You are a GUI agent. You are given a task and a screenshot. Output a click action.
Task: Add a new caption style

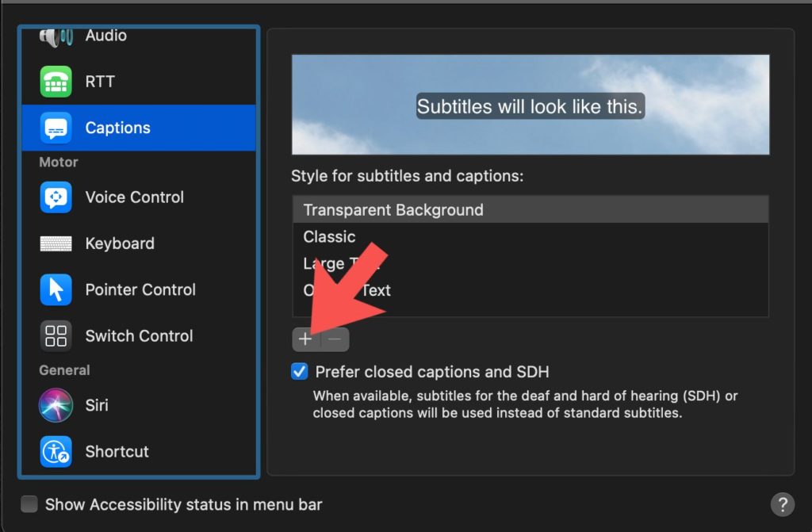pos(305,339)
